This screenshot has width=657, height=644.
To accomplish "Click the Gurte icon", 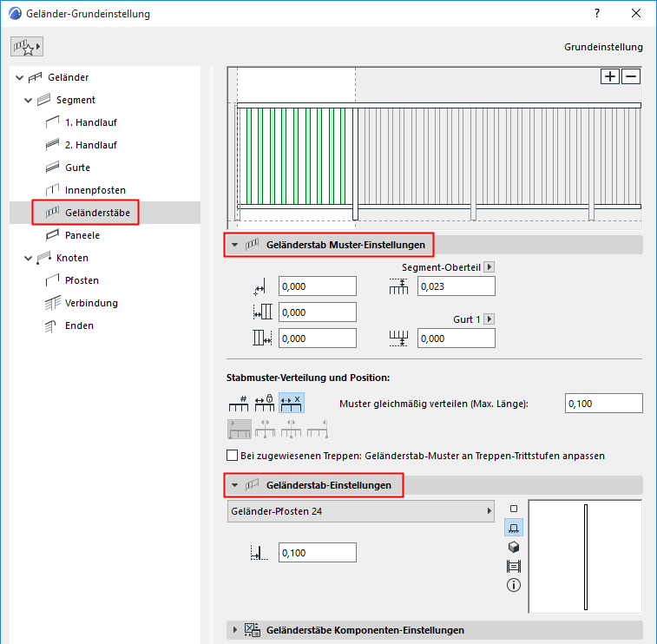I will (52, 168).
